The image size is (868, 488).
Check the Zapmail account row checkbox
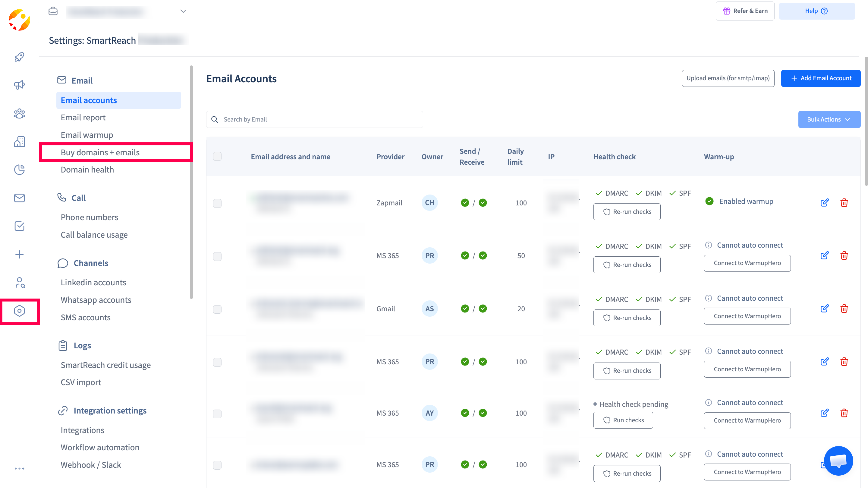(x=217, y=203)
